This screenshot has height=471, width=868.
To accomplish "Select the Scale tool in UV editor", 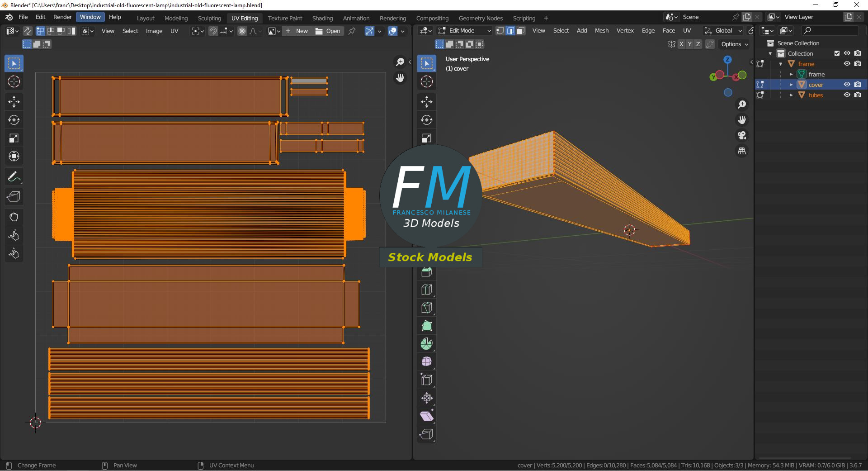I will point(14,138).
